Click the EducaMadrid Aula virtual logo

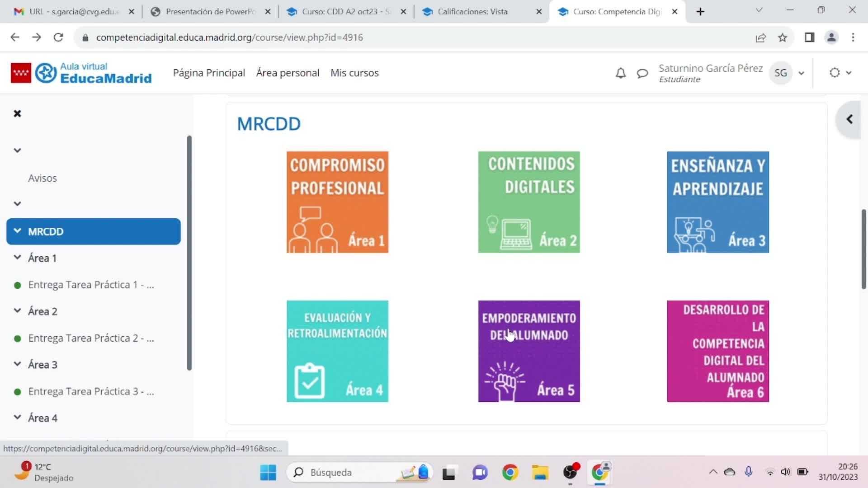click(81, 73)
